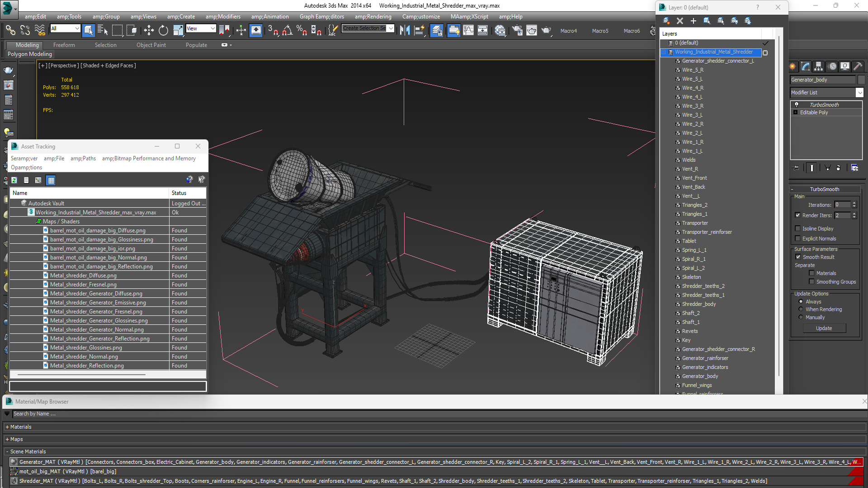Activate the Select Object tool
The image size is (868, 488).
(x=89, y=30)
